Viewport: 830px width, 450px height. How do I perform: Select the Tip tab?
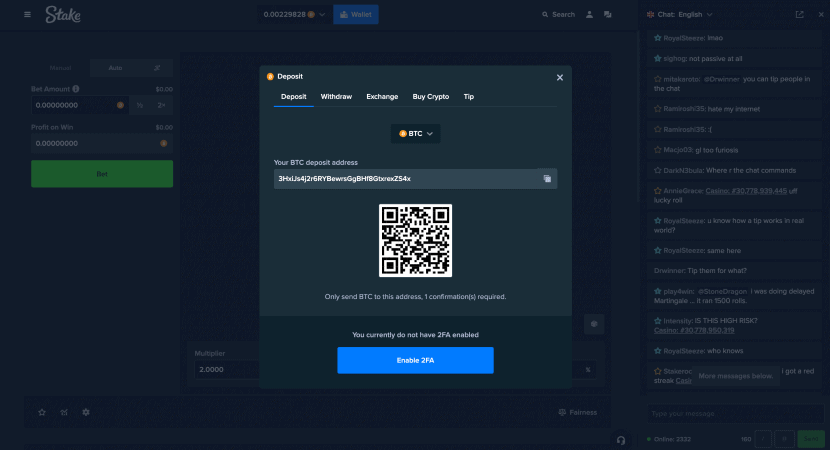[x=469, y=96]
